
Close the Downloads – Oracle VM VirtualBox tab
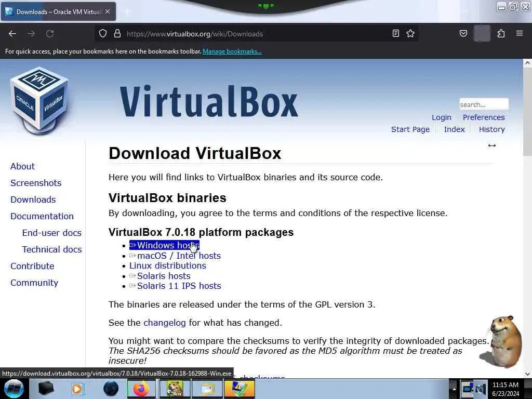(108, 11)
